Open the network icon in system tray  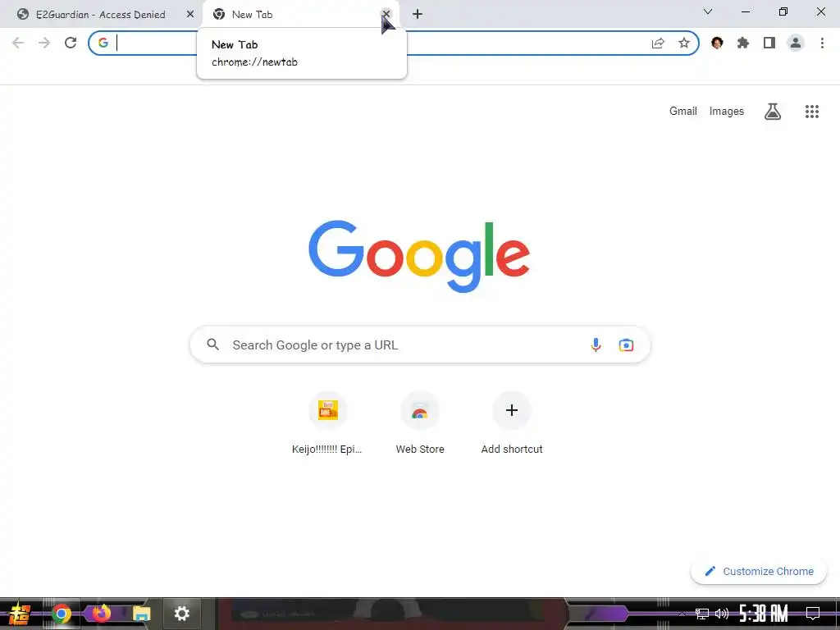[x=702, y=614]
